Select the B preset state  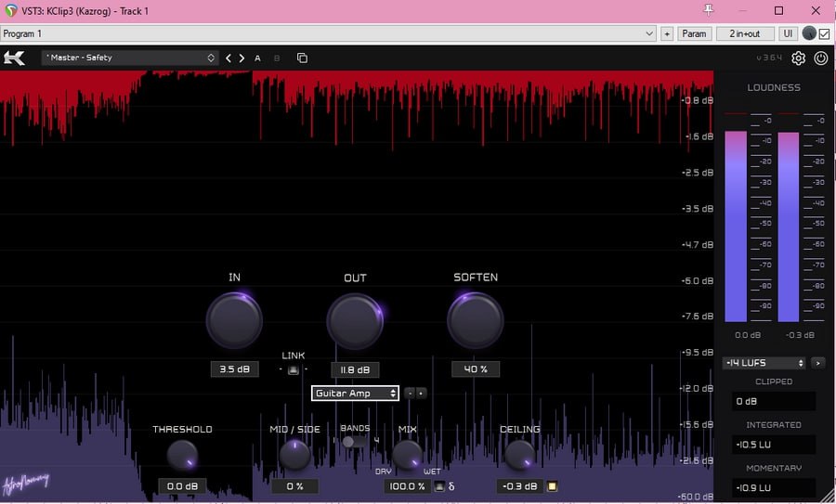coord(277,58)
